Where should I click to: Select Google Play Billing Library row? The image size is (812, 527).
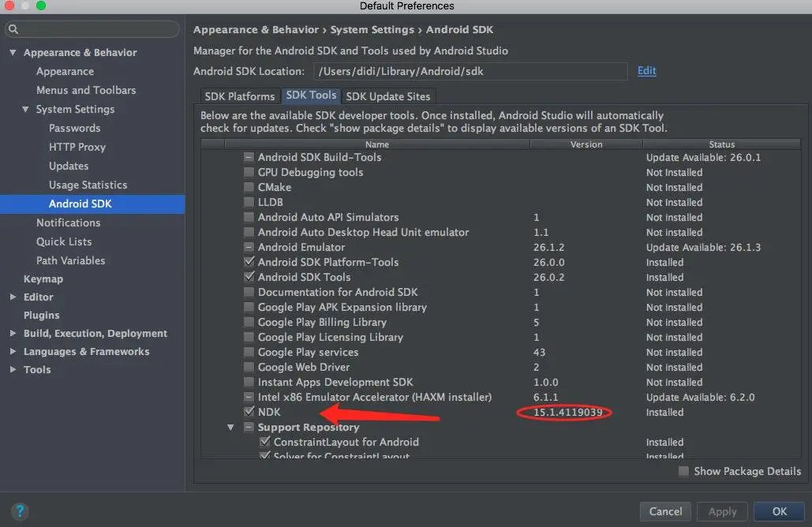click(x=501, y=322)
